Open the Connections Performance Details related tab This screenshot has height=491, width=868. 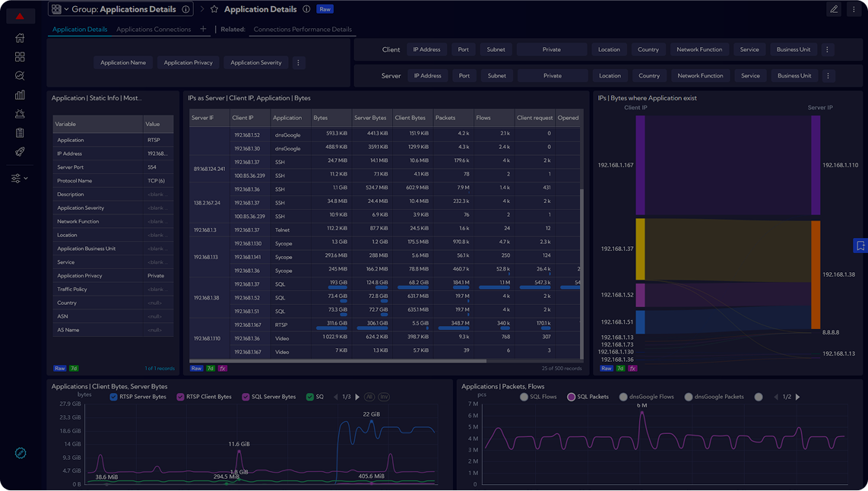[303, 30]
